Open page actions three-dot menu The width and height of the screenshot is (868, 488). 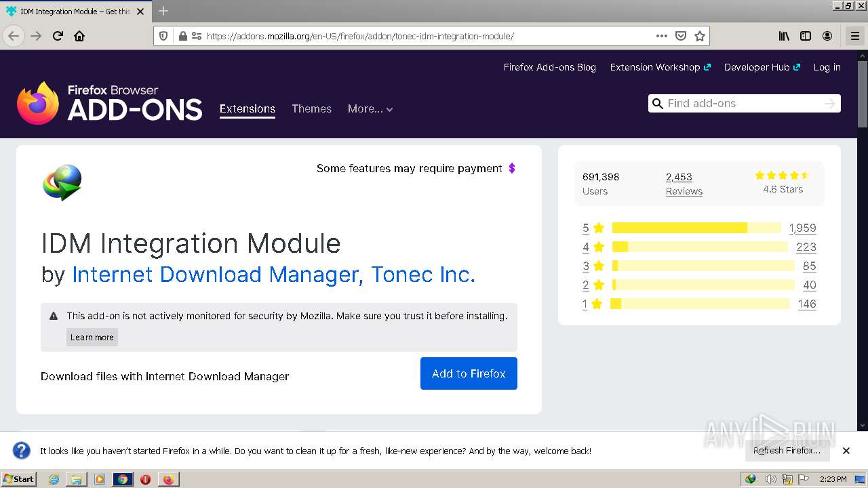tap(662, 36)
